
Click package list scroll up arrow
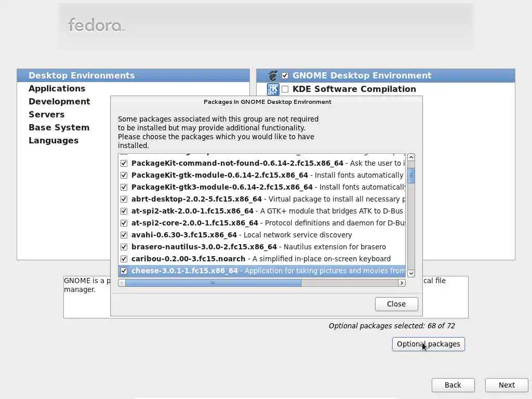tap(411, 157)
